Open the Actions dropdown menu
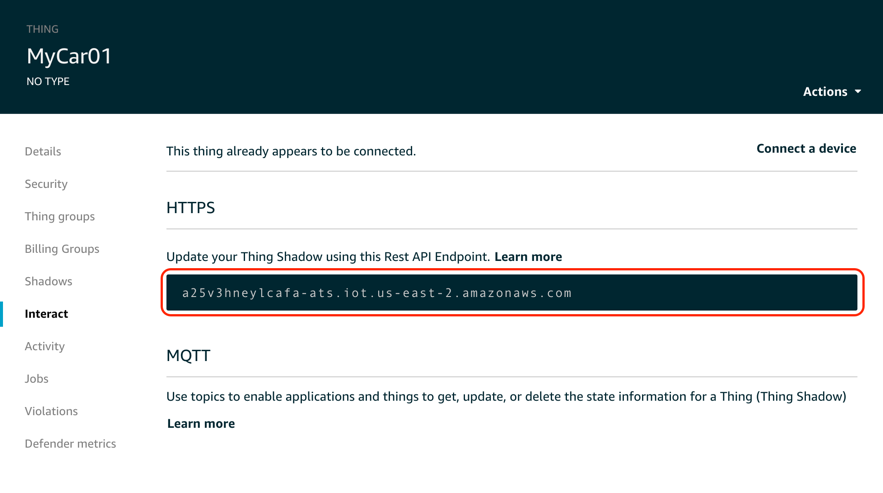The height and width of the screenshot is (493, 883). click(x=831, y=92)
